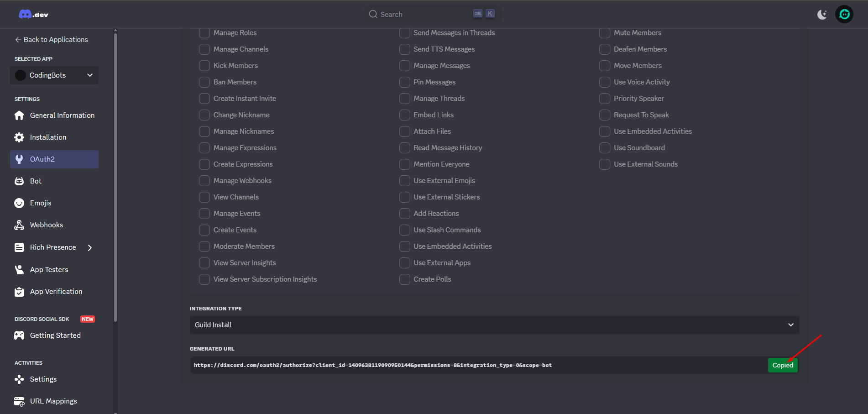Check the Send TTS Messages box

pyautogui.click(x=405, y=49)
